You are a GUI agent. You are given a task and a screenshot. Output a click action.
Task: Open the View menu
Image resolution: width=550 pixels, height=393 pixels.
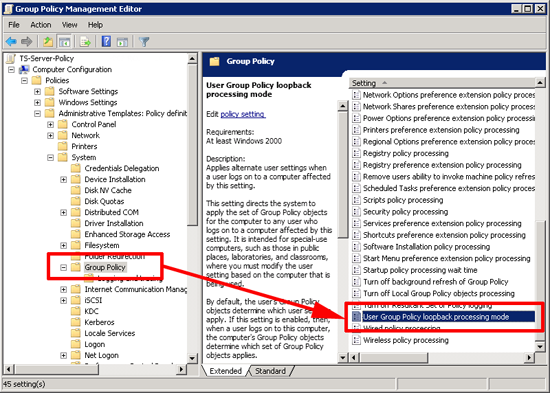pos(69,25)
